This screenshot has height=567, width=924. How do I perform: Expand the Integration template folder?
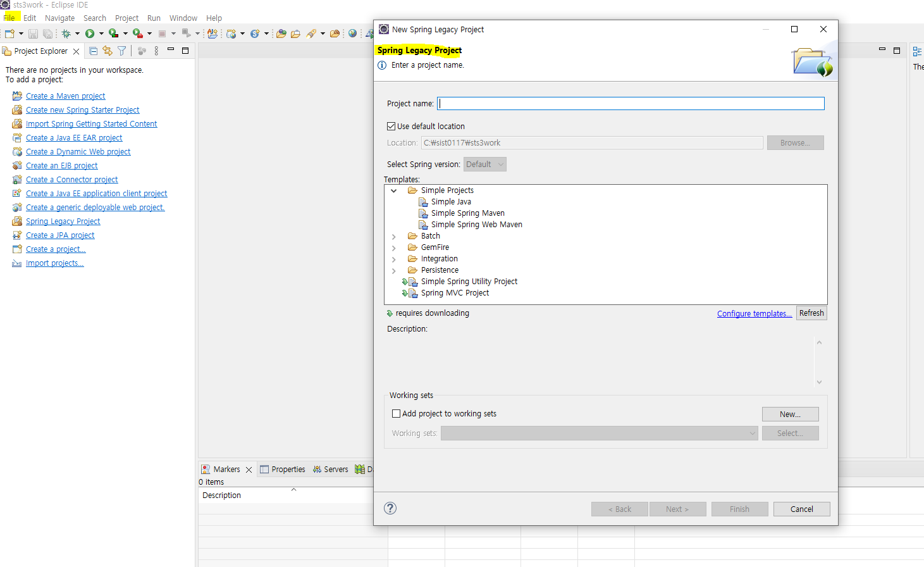394,259
